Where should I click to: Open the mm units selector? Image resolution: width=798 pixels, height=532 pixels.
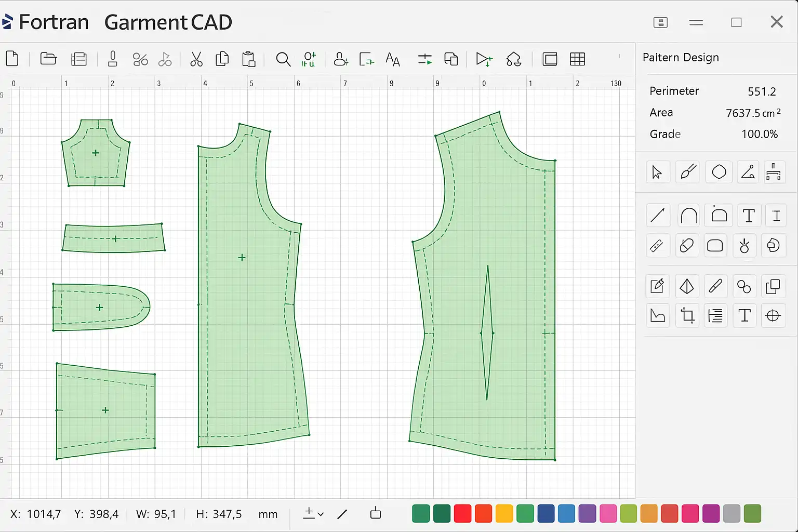pos(268,514)
